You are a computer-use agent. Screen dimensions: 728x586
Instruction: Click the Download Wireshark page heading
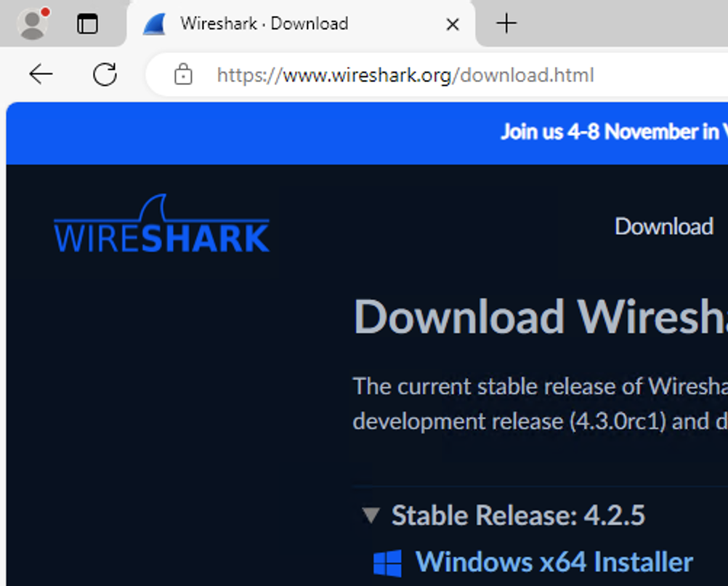[x=541, y=316]
